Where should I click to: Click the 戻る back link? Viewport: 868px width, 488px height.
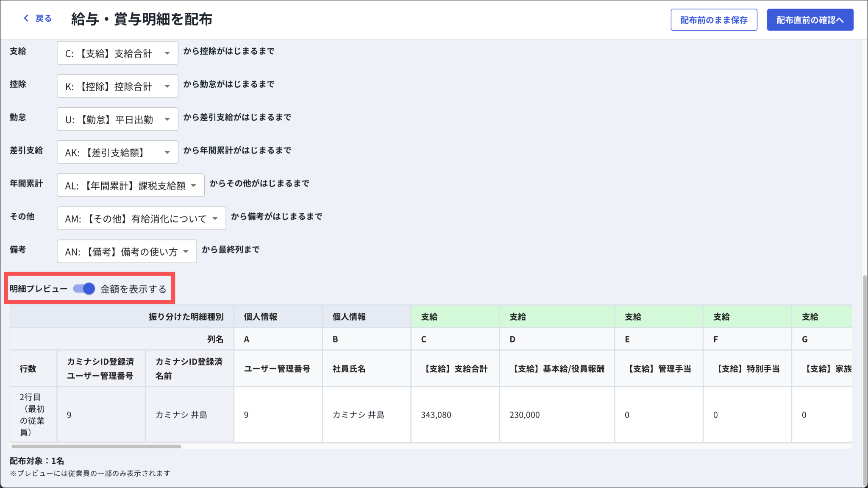(x=43, y=19)
